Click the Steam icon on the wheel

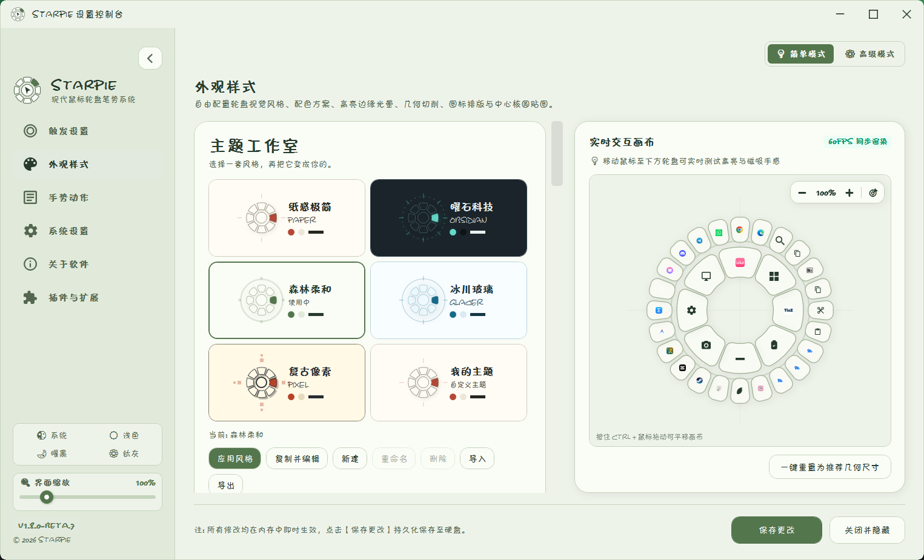pos(699,380)
